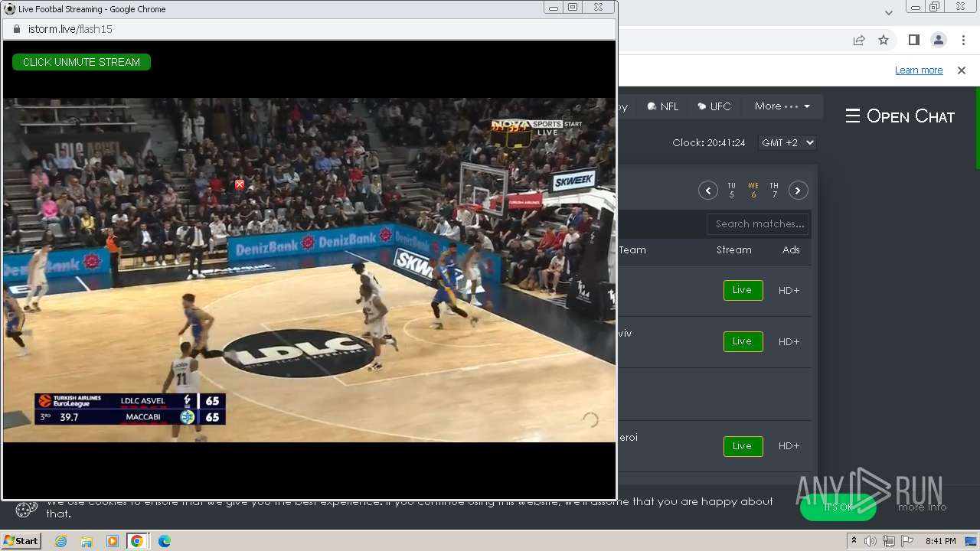980x551 pixels.
Task: Select Thursday 7 date
Action: coord(774,191)
